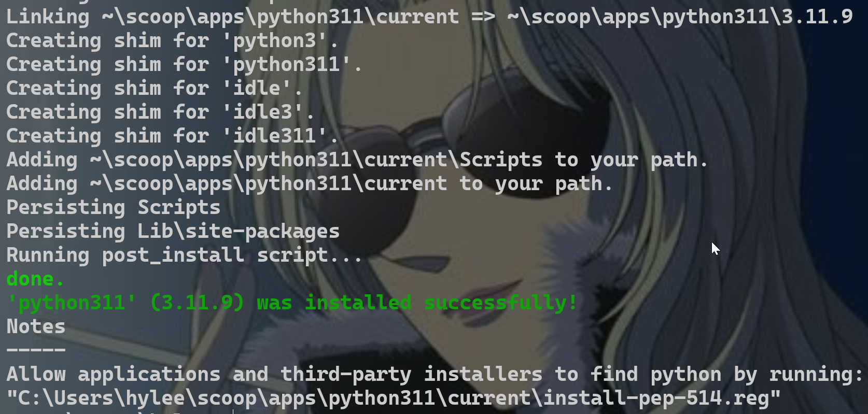Image resolution: width=868 pixels, height=414 pixels.
Task: Click the 'Creating shim for python3' line
Action: pos(172,40)
